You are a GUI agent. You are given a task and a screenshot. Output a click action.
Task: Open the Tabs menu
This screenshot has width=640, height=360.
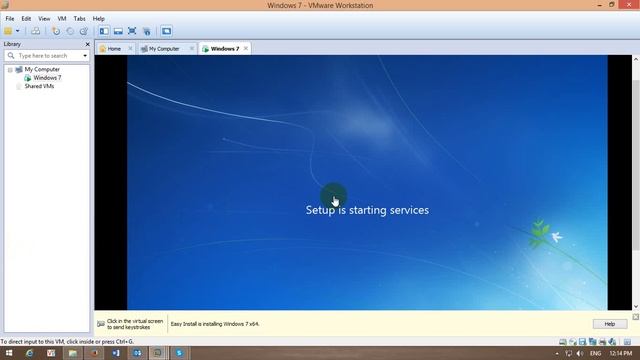pos(79,19)
